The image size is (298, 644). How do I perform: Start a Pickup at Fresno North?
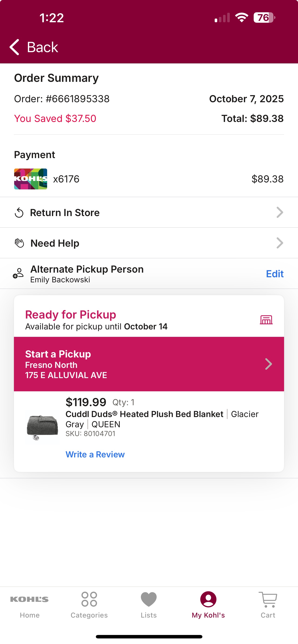click(x=149, y=364)
